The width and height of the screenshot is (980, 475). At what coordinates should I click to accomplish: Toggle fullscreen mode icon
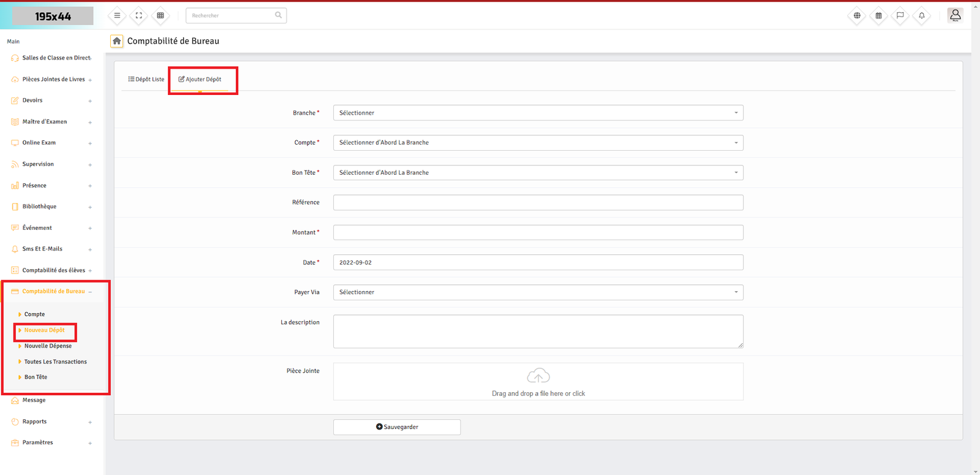[x=138, y=15]
